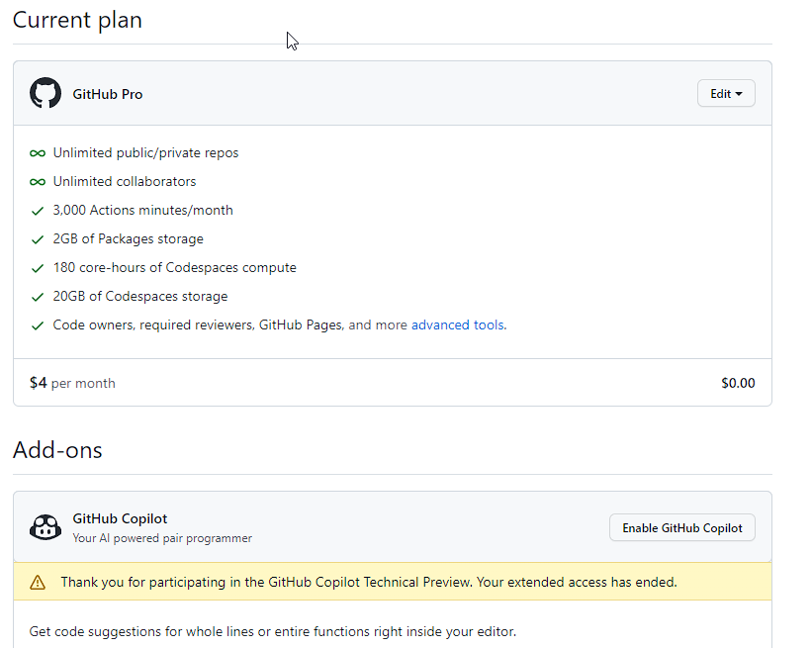Click 'Get code suggestions for whole lines' text
812x648 pixels.
[272, 631]
